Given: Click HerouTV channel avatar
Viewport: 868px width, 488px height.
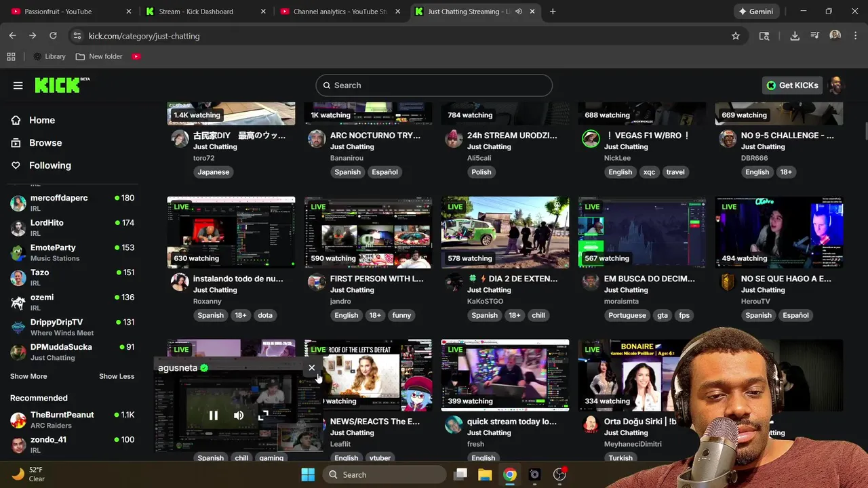Looking at the screenshot, I should (x=728, y=282).
